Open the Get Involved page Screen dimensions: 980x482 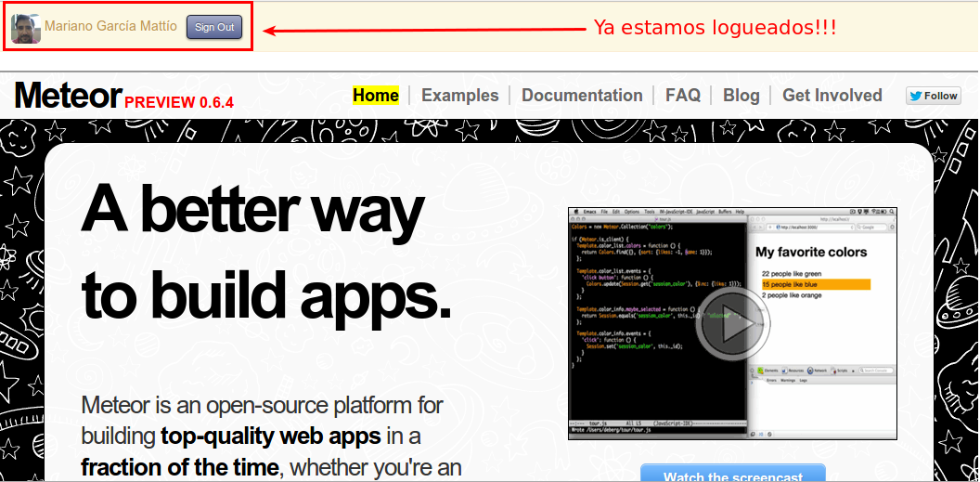point(832,95)
